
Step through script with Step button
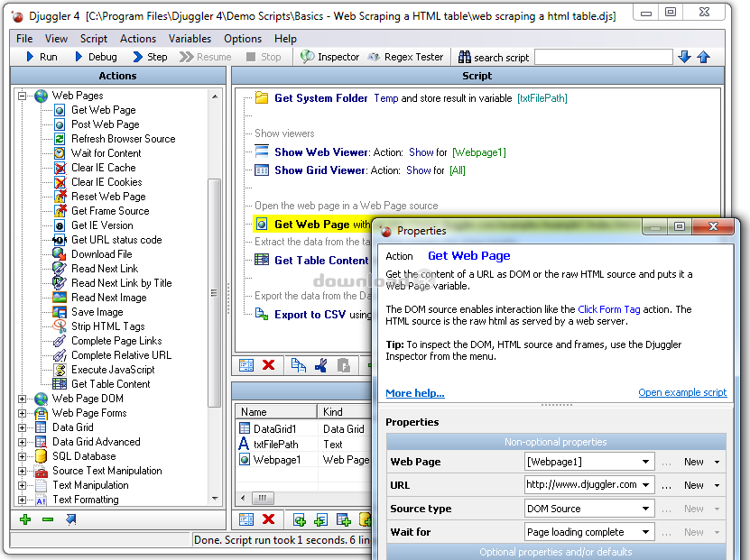click(x=150, y=57)
